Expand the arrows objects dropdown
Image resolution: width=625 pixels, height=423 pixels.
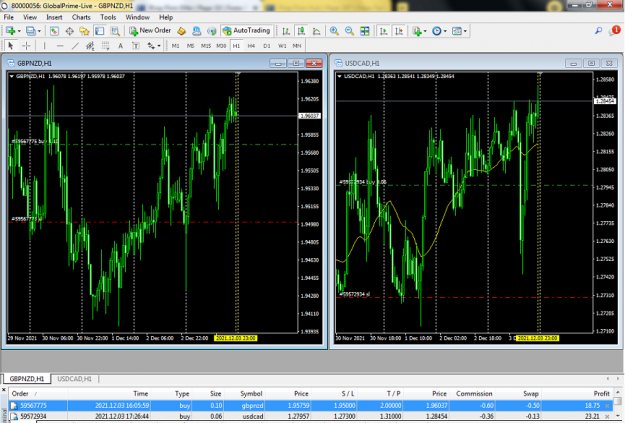(x=159, y=46)
